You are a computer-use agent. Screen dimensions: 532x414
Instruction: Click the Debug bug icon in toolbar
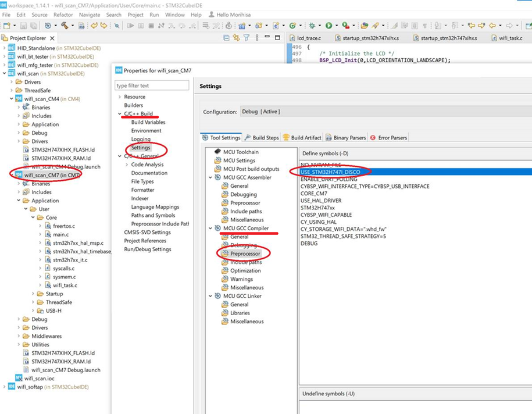tap(312, 26)
